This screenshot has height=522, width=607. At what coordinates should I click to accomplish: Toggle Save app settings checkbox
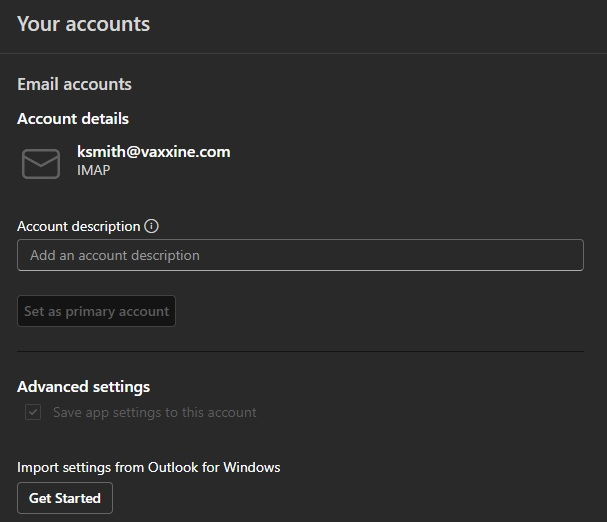pos(33,412)
